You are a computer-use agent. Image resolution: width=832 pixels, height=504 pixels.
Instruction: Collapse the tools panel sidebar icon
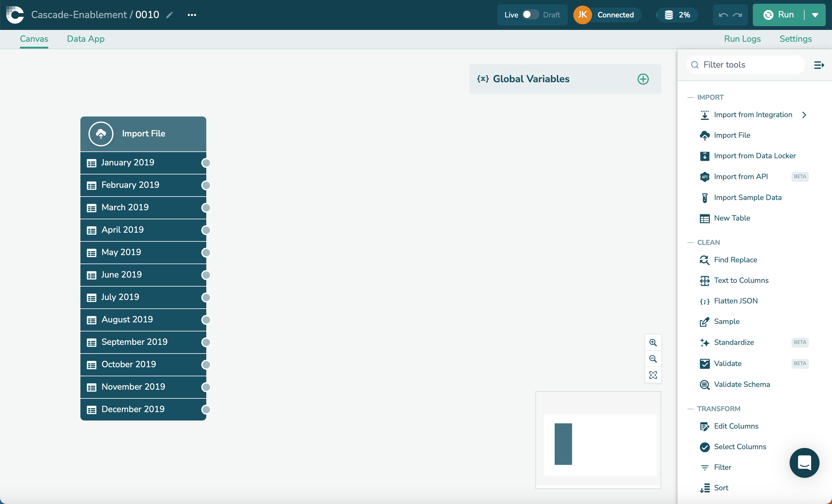(819, 65)
